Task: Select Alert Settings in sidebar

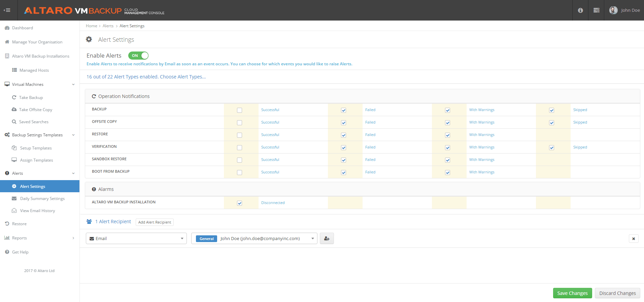Action: [40, 186]
